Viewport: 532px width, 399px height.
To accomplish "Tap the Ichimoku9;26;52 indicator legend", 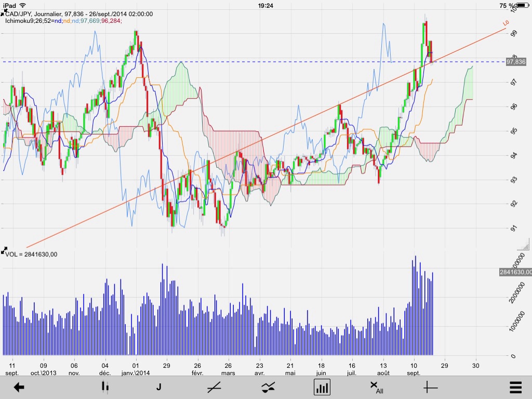I will (x=63, y=21).
